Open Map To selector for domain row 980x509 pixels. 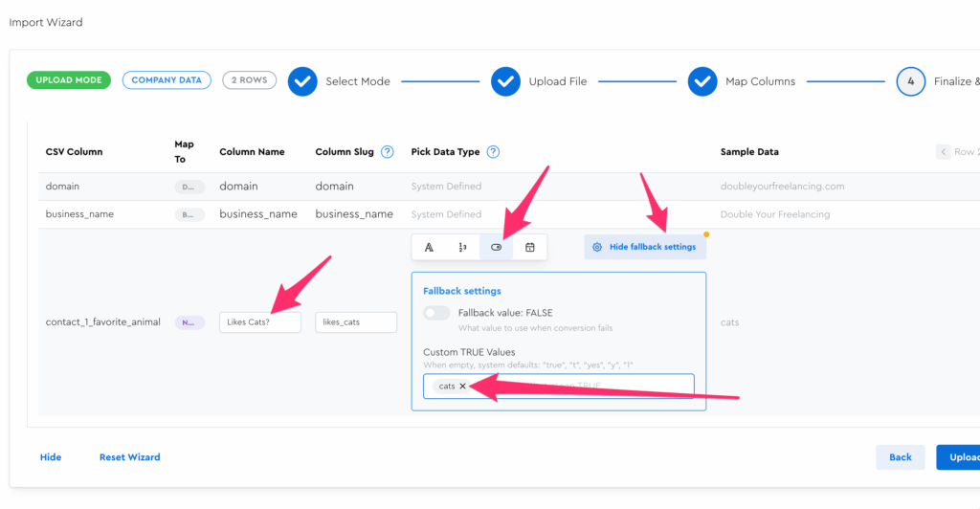[189, 187]
